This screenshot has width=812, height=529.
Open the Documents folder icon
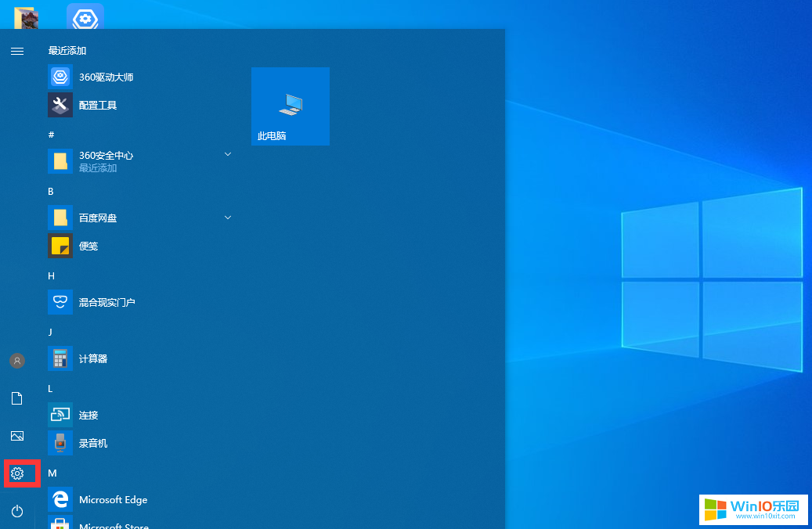click(17, 398)
